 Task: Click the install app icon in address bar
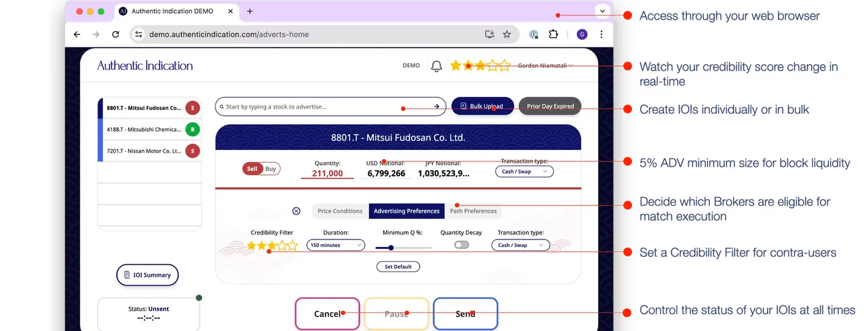490,35
